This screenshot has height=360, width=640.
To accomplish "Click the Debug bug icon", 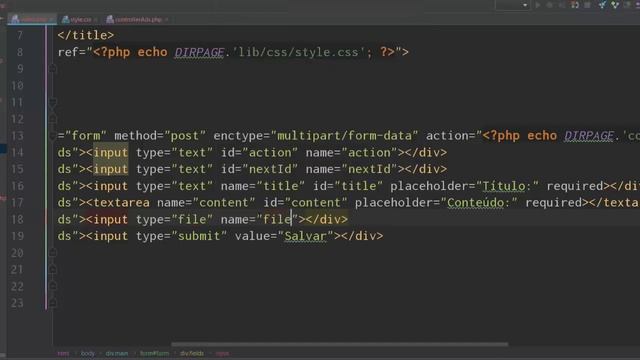I will 550,5.
